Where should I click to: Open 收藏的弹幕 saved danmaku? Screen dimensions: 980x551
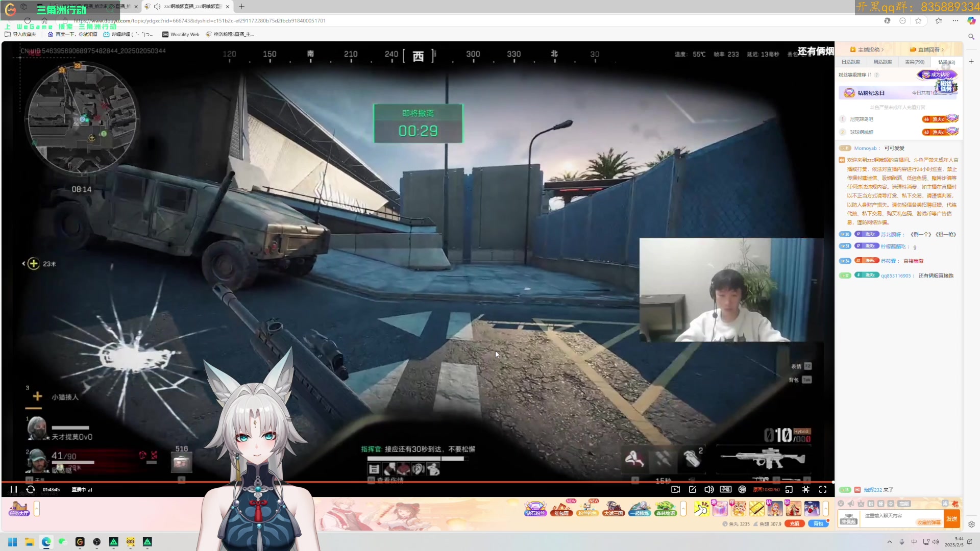pyautogui.click(x=929, y=522)
